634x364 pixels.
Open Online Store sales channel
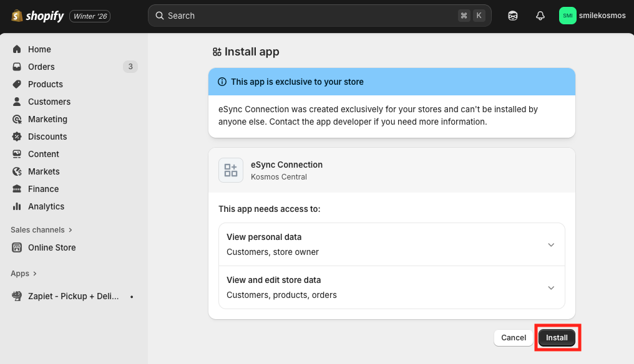52,247
